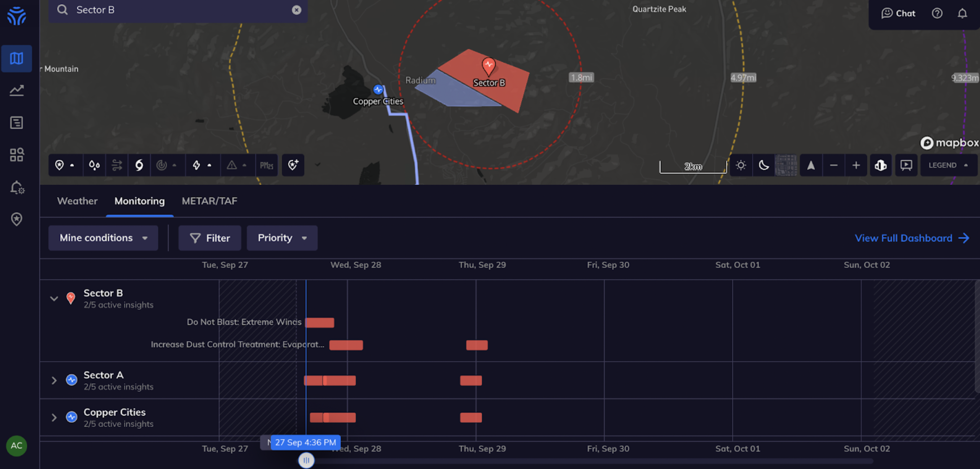The width and height of the screenshot is (980, 469).
Task: Toggle the satellite basemap thumbnail
Action: click(x=786, y=165)
